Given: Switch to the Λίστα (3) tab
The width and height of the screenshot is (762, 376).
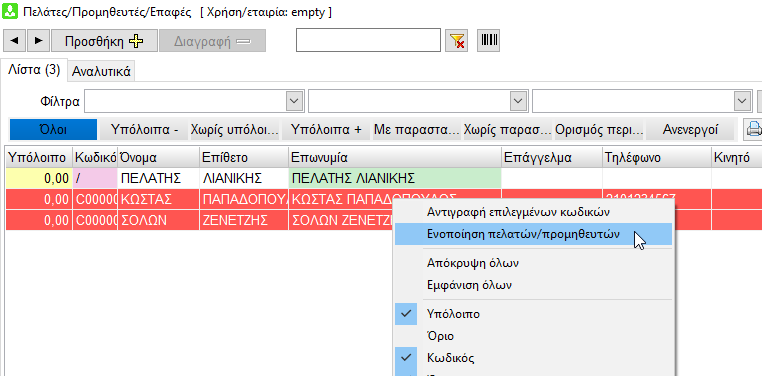Looking at the screenshot, I should (x=34, y=70).
